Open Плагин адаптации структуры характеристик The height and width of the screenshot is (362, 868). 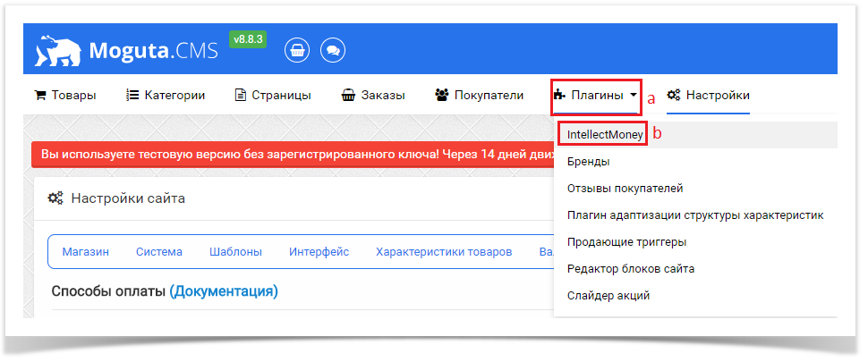pos(694,215)
